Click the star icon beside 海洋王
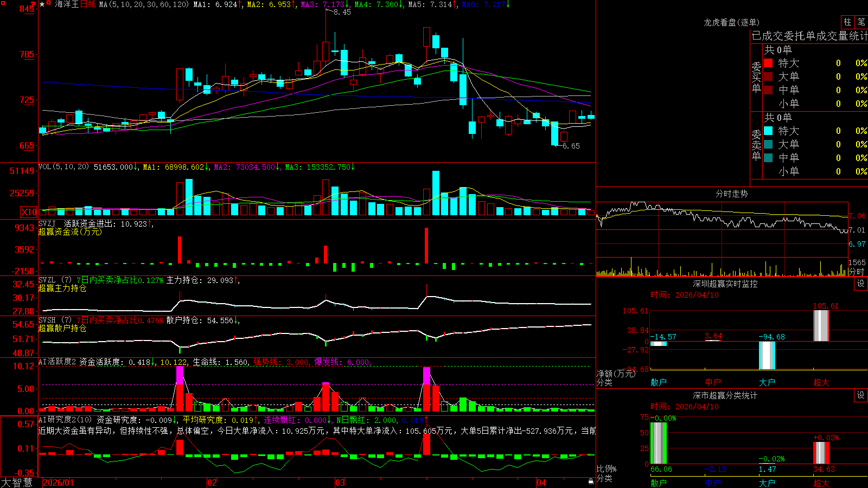This screenshot has width=868, height=488. pyautogui.click(x=42, y=4)
